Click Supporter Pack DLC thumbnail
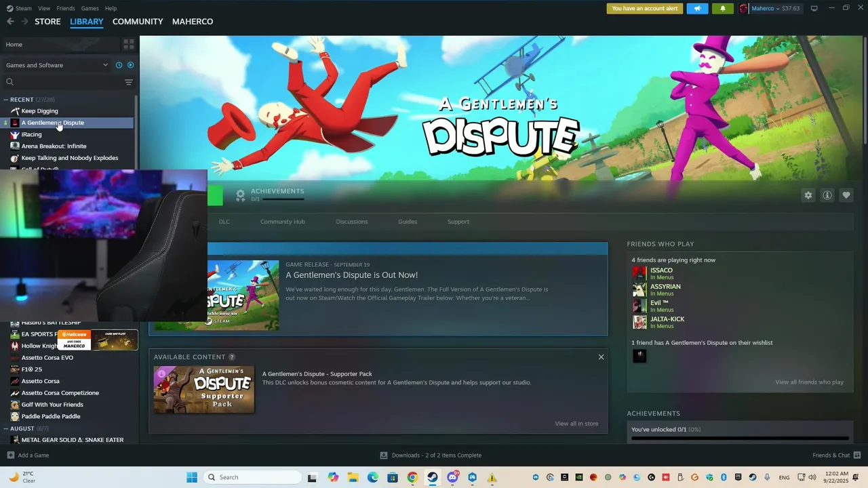Viewport: 868px width, 488px height. [x=204, y=390]
